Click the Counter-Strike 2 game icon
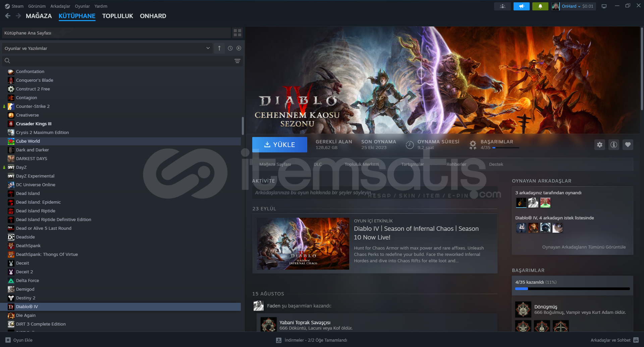Image resolution: width=644 pixels, height=347 pixels. pyautogui.click(x=11, y=107)
